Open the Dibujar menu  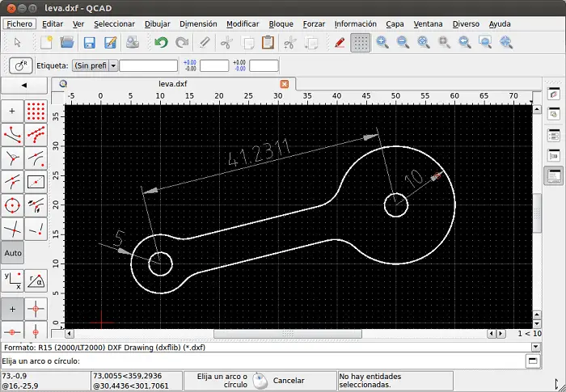[x=158, y=24]
